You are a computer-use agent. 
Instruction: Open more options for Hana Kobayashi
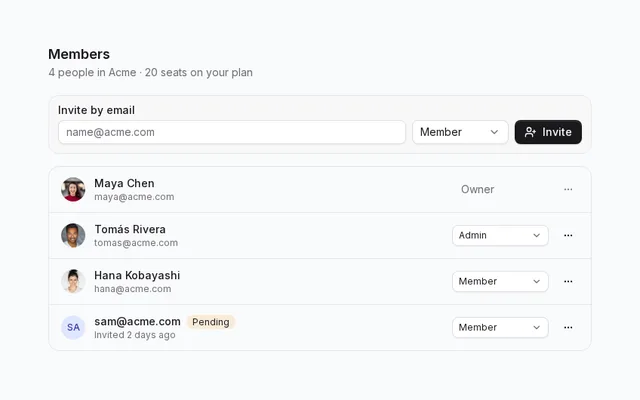pyautogui.click(x=568, y=282)
